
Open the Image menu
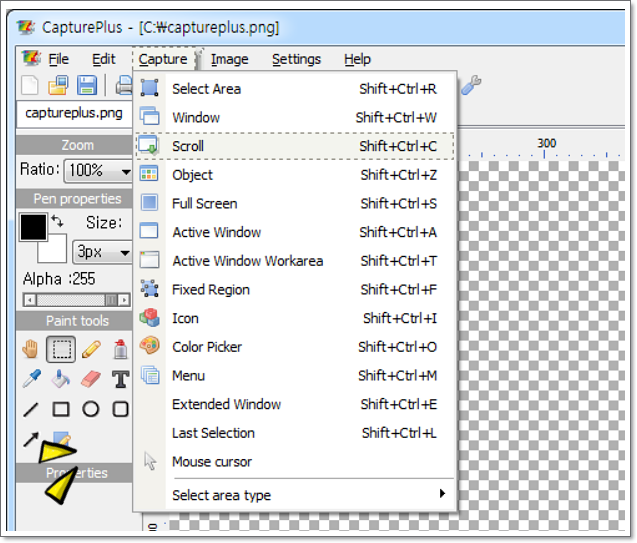click(x=230, y=59)
